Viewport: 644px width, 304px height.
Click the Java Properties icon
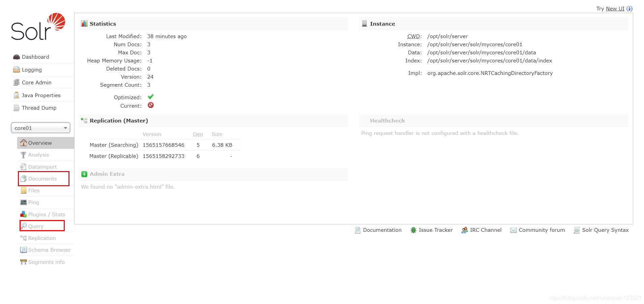click(x=16, y=95)
